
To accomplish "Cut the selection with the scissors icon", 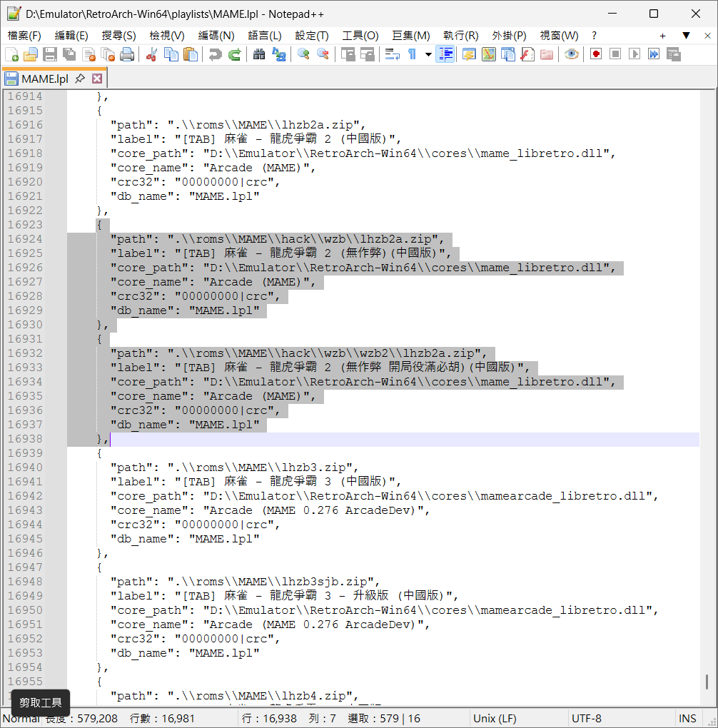I will click(x=151, y=54).
